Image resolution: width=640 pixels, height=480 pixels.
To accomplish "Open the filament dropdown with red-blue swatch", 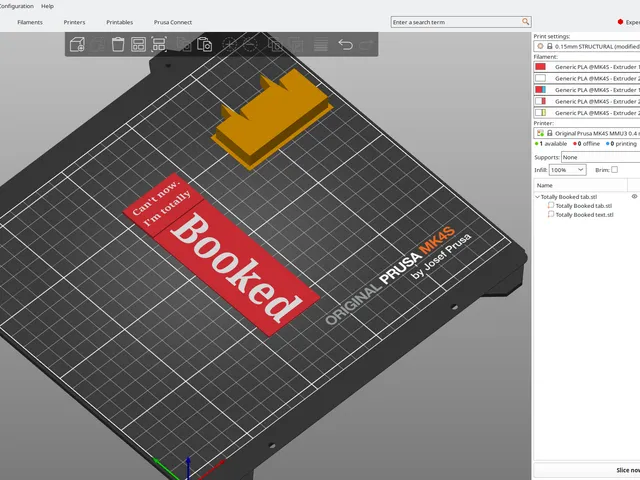I will (x=587, y=89).
